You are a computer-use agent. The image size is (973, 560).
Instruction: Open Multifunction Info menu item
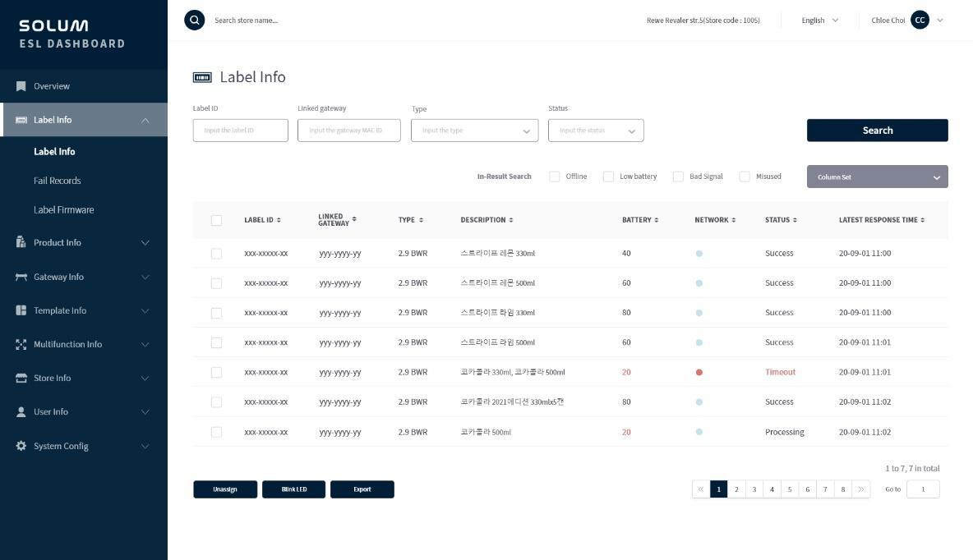pyautogui.click(x=84, y=344)
